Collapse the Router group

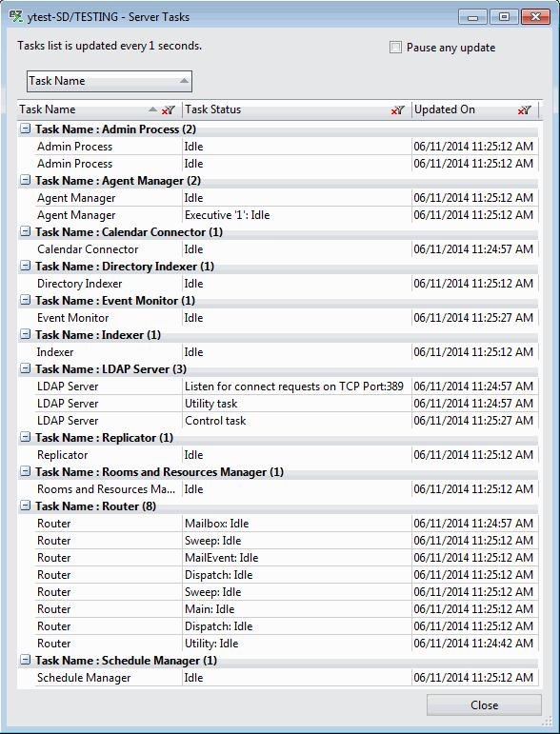(26, 506)
